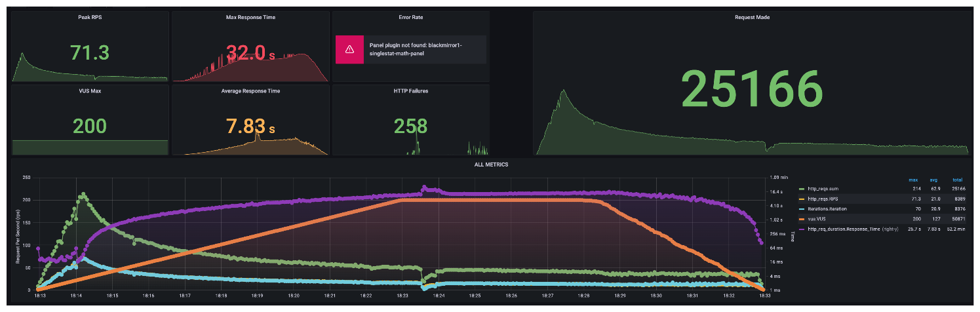The height and width of the screenshot is (312, 980).
Task: Click green http_reqs.sum legend color swatch
Action: click(802, 189)
